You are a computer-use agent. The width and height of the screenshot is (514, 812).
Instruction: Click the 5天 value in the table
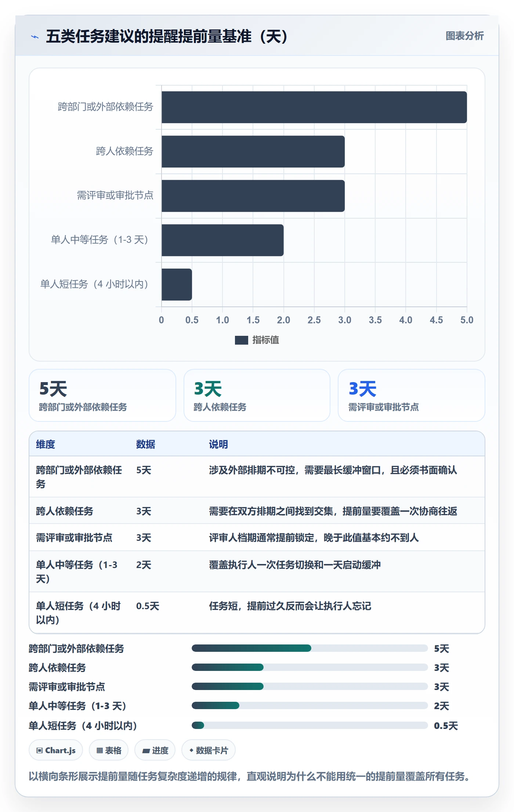[x=144, y=470]
